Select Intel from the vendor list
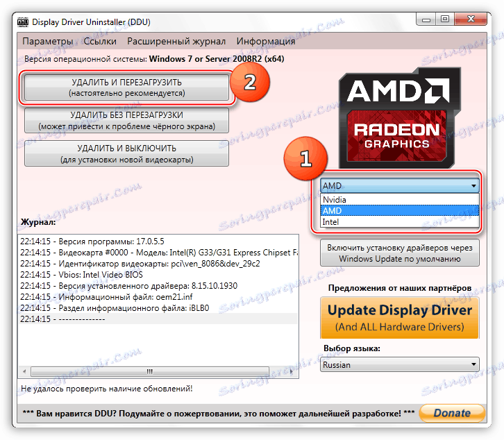 (x=400, y=222)
